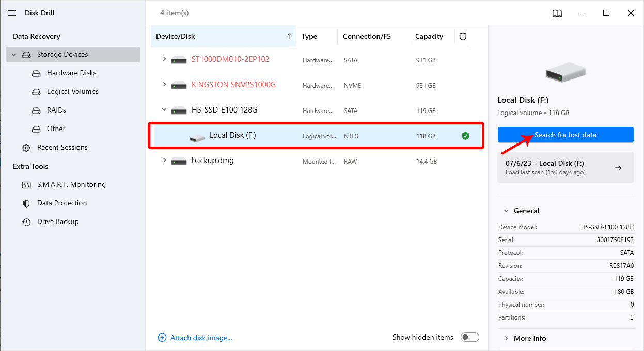Viewport: 644px width, 351px height.
Task: Click the large drive image in details panel
Action: 566,71
